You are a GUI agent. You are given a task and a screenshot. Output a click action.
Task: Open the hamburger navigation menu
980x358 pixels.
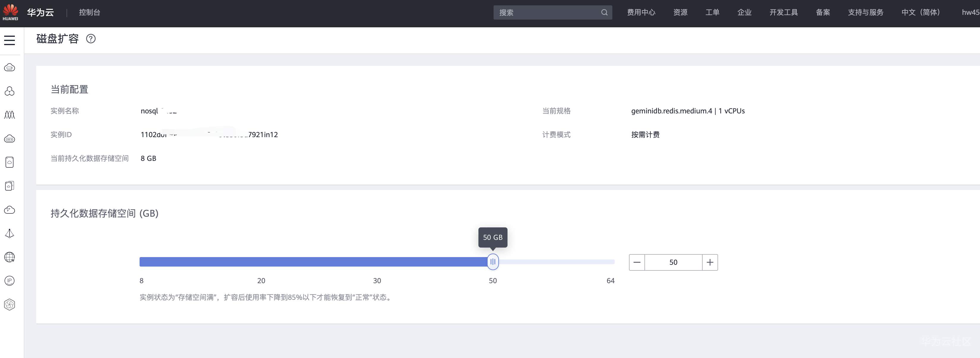coord(10,40)
